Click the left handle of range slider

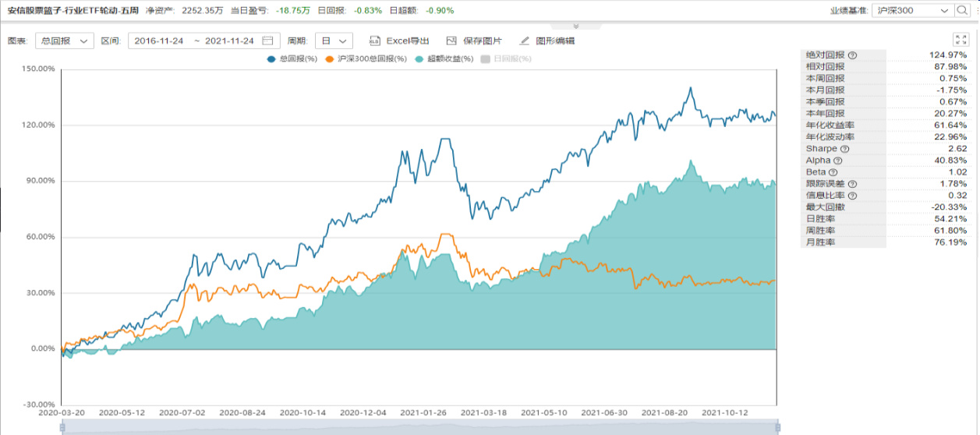pos(62,427)
